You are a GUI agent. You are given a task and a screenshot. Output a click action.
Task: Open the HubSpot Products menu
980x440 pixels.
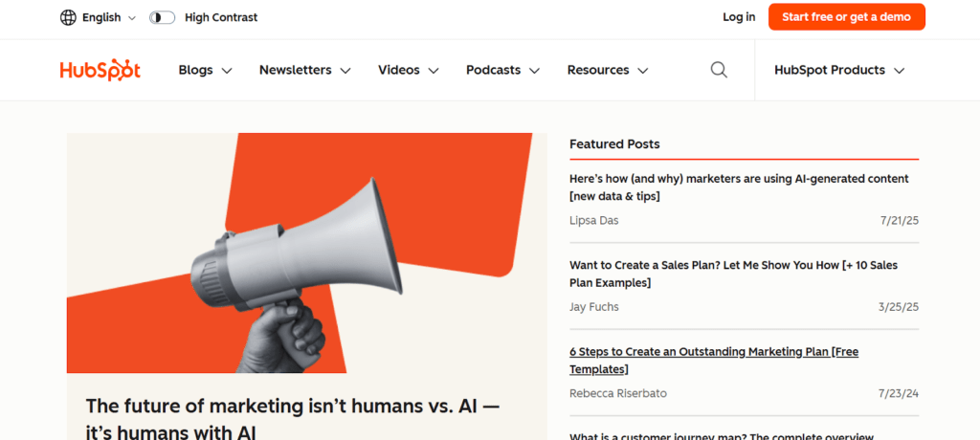838,70
